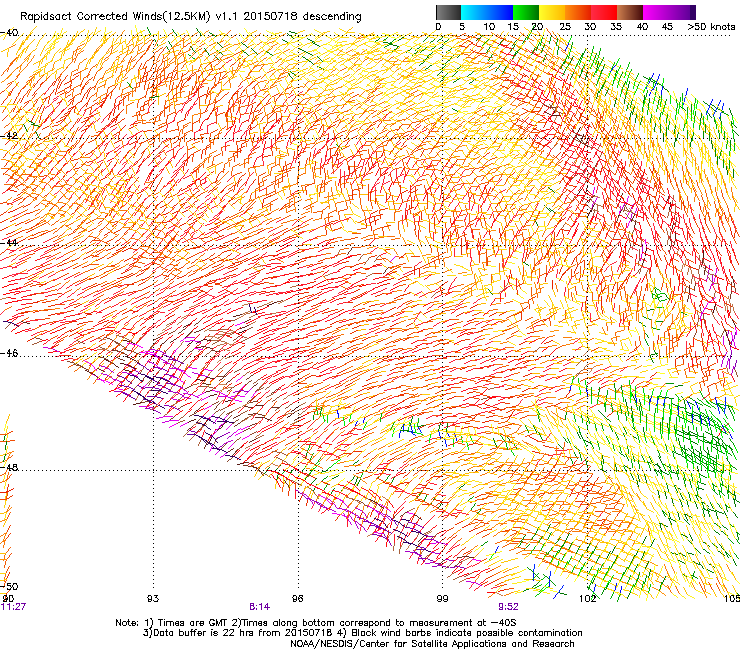The height and width of the screenshot is (650, 740).
Task: Select the brown 35-40 knots legend segment
Action: (x=630, y=12)
